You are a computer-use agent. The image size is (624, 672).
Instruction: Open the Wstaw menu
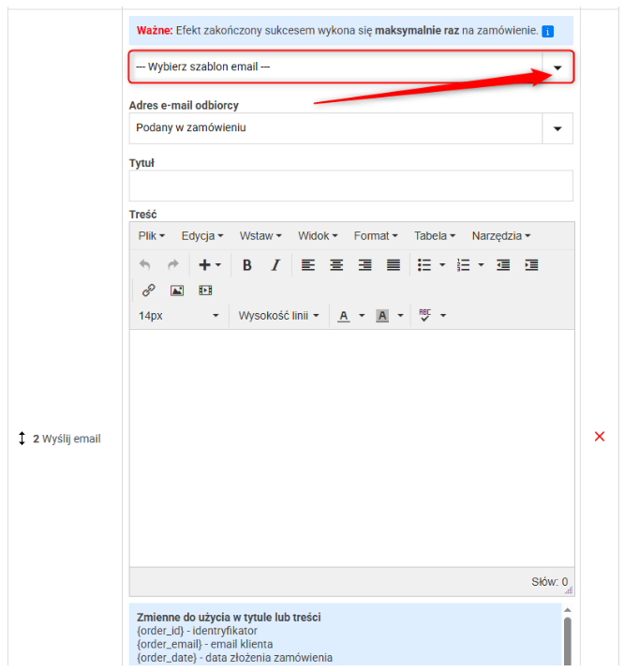[260, 235]
